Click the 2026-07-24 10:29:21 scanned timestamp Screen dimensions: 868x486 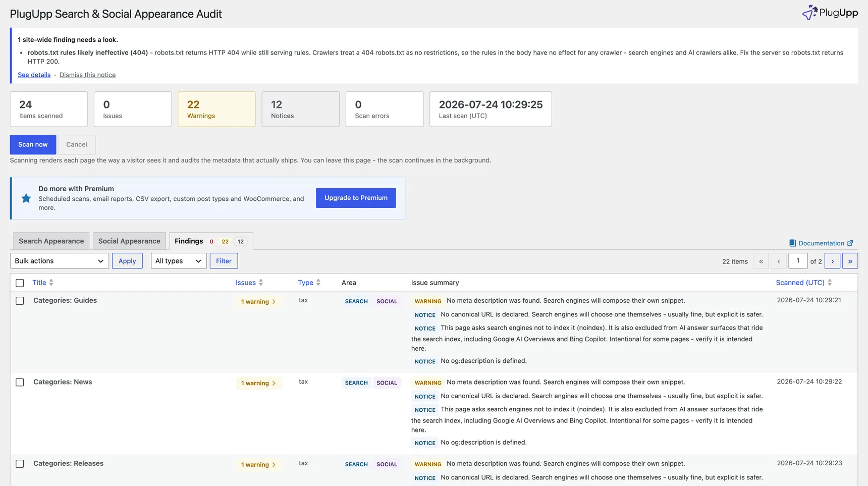click(809, 300)
